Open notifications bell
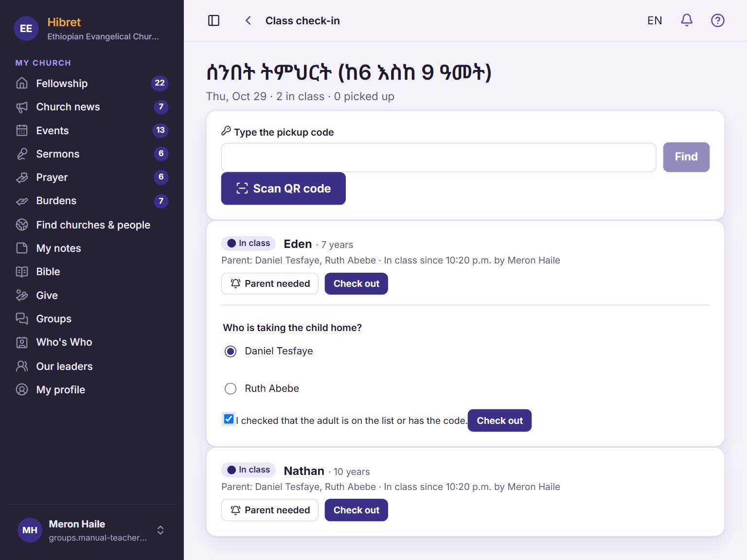 tap(687, 20)
